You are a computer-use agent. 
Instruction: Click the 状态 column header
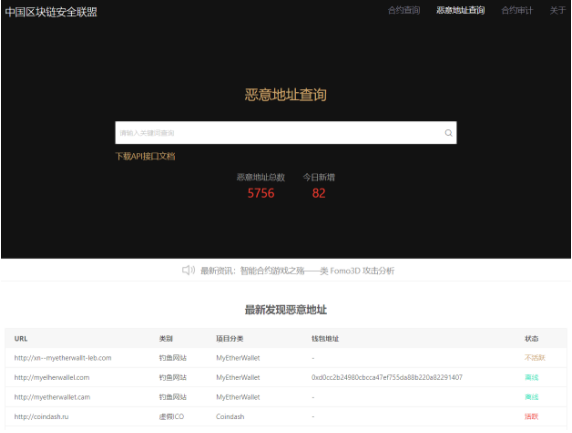click(x=531, y=339)
